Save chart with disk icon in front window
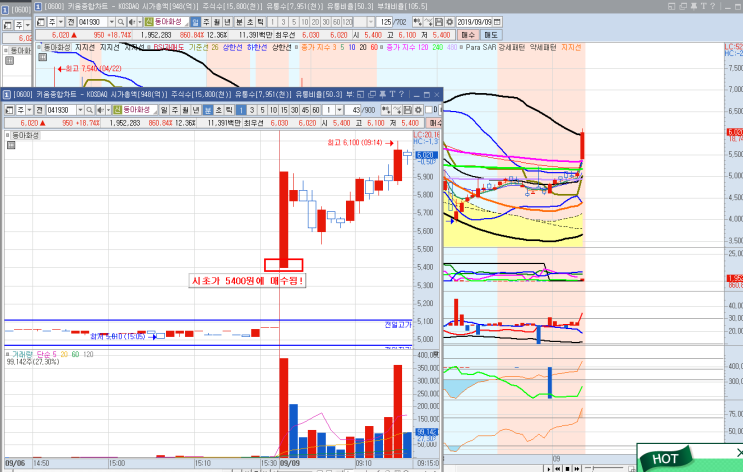This screenshot has height=472, width=743. click(x=408, y=110)
